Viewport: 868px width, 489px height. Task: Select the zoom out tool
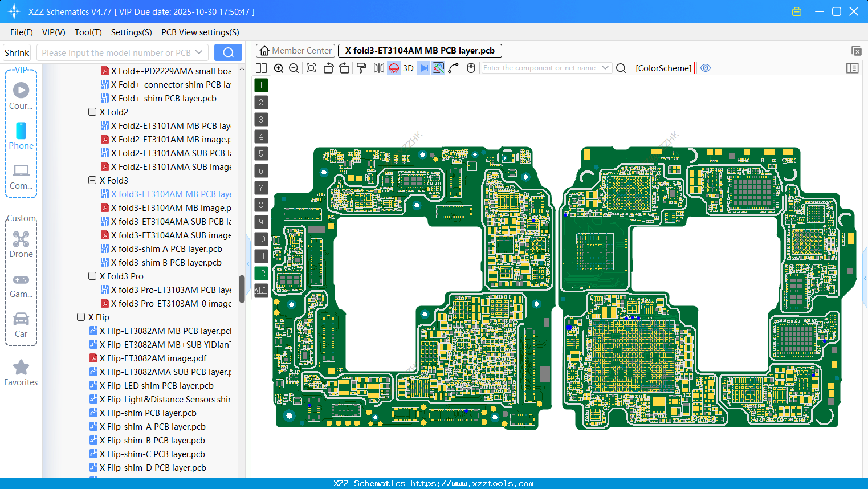(294, 68)
